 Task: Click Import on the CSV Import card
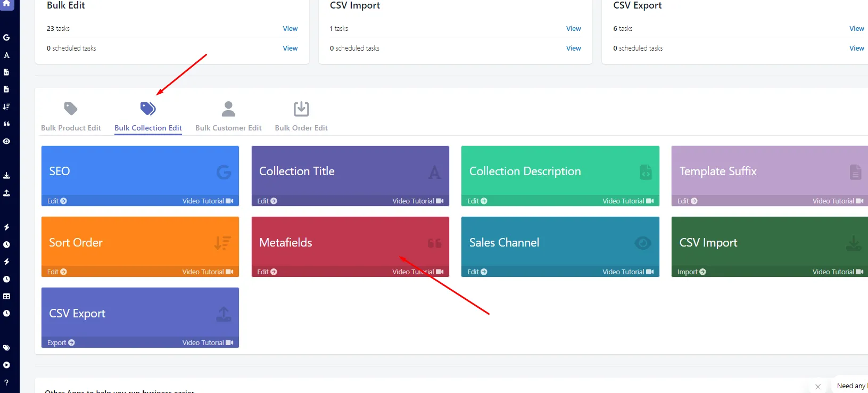[x=692, y=272]
